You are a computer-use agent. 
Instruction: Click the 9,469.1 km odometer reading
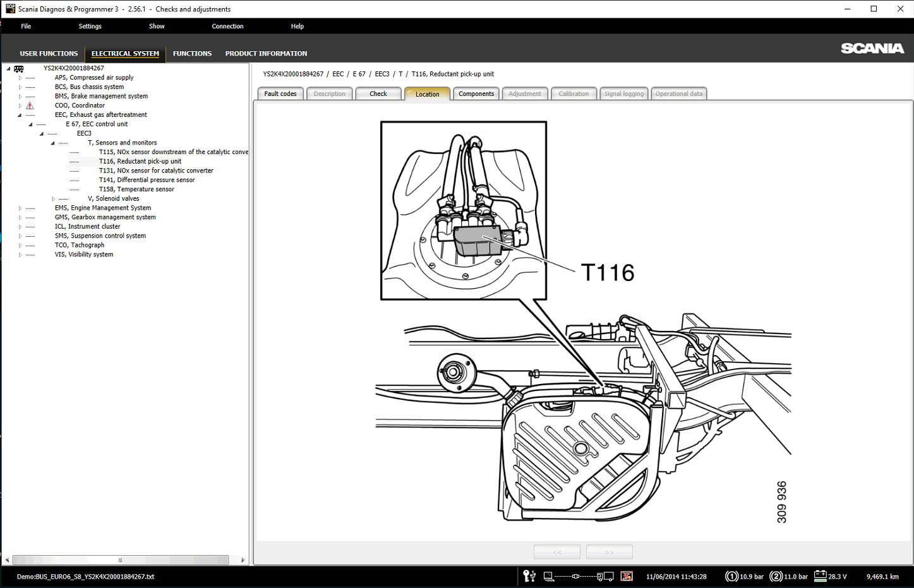(x=882, y=577)
